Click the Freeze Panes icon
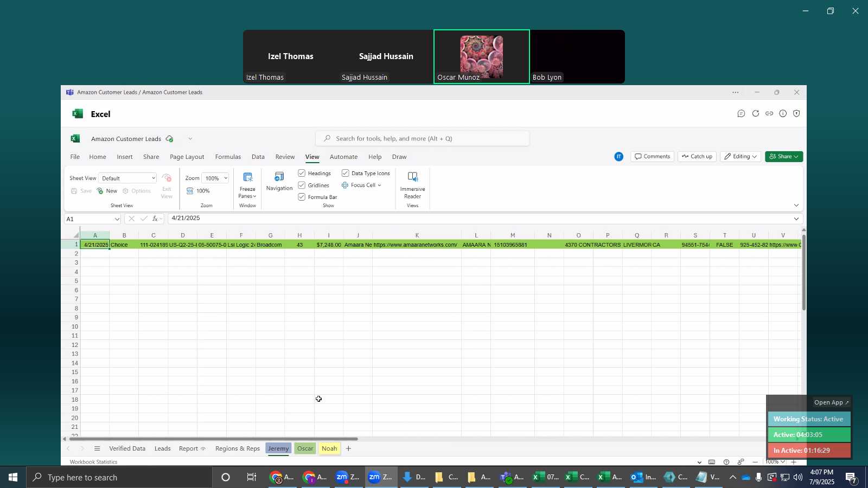The width and height of the screenshot is (868, 488). (x=247, y=178)
